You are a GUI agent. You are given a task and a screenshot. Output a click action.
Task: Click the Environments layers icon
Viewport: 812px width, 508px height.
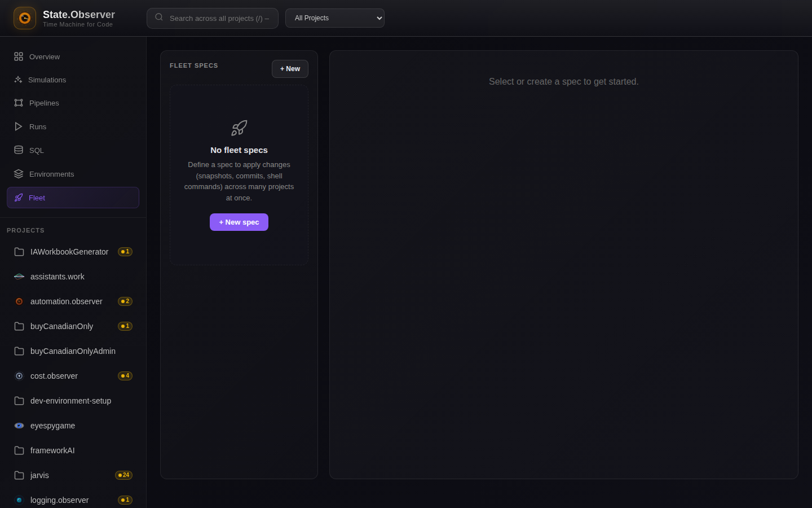point(19,174)
